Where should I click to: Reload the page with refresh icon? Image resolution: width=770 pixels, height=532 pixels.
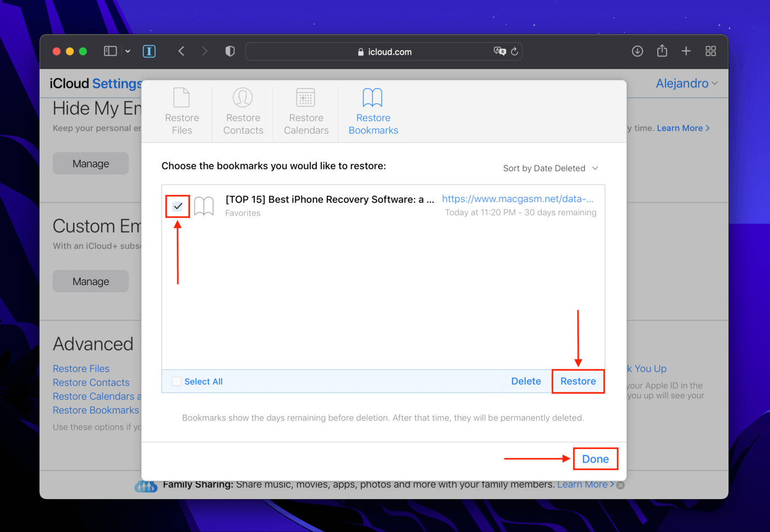pos(515,51)
